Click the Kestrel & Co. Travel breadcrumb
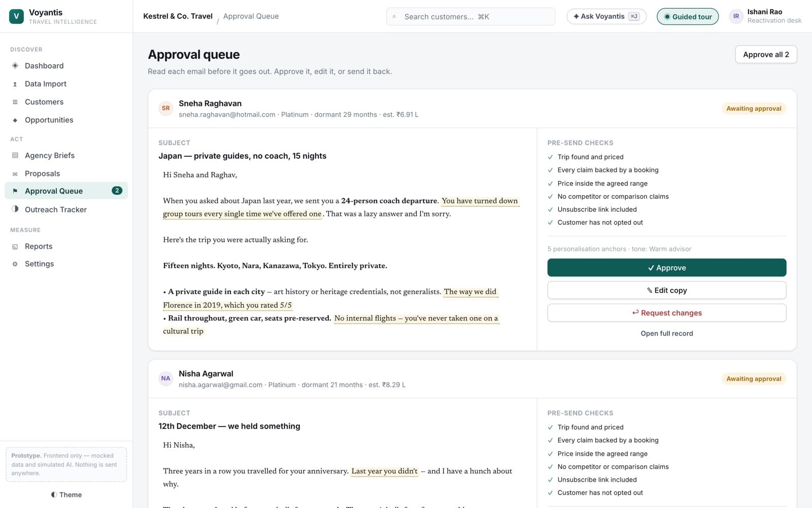Screen dimensions: 812x508 (x=178, y=16)
